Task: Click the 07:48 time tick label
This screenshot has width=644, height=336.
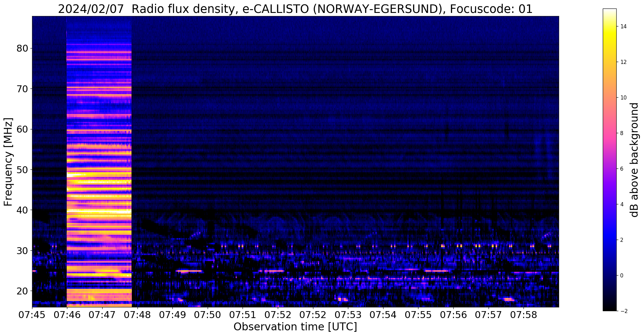Action: 137,314
